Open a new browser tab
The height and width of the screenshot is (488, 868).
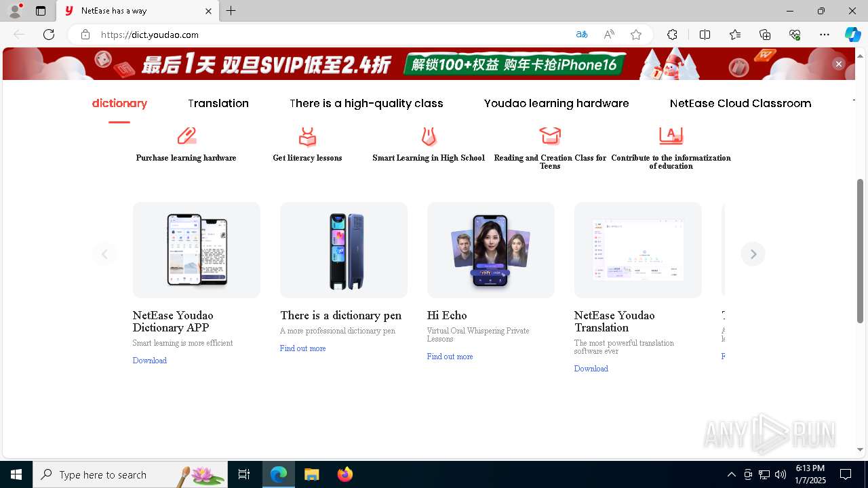pos(231,11)
